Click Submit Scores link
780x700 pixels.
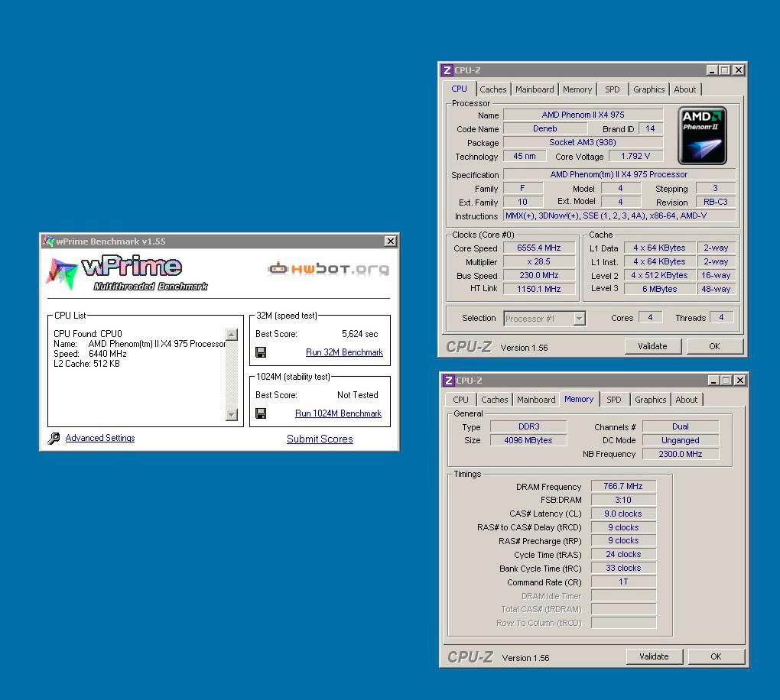(x=320, y=439)
